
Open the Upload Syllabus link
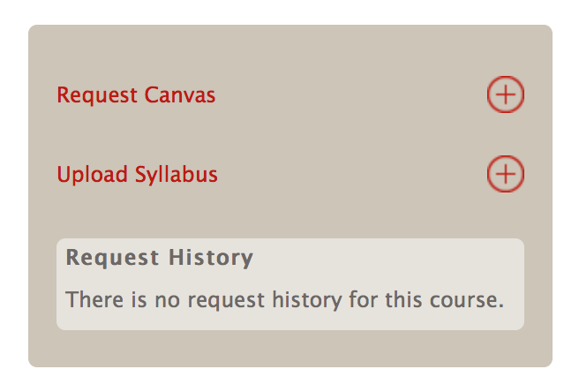[137, 175]
